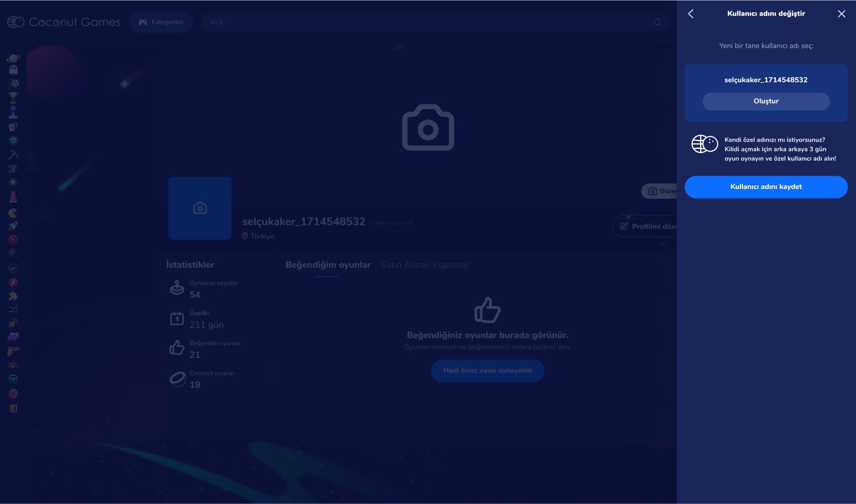Click the thumbs-up icon in empty likes area
Viewport: 856px width, 504px height.
[487, 310]
